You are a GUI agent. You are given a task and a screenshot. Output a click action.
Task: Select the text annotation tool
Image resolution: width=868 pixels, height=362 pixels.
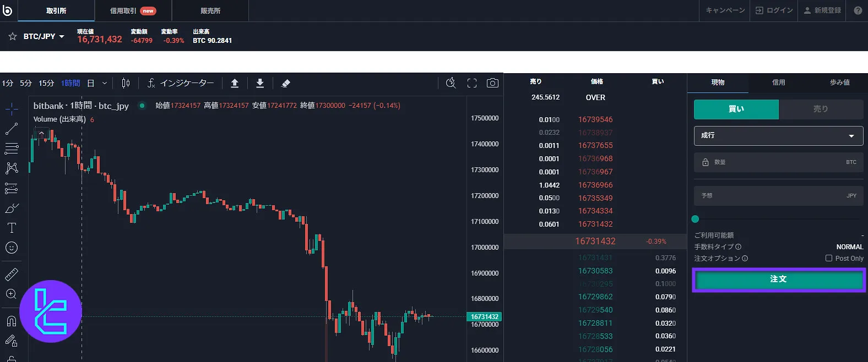[x=12, y=228]
